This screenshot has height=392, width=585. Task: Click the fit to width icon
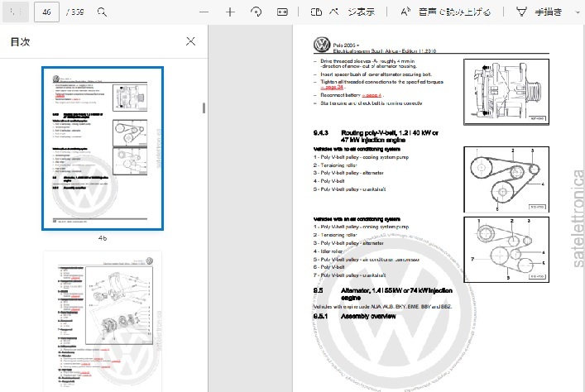click(282, 12)
